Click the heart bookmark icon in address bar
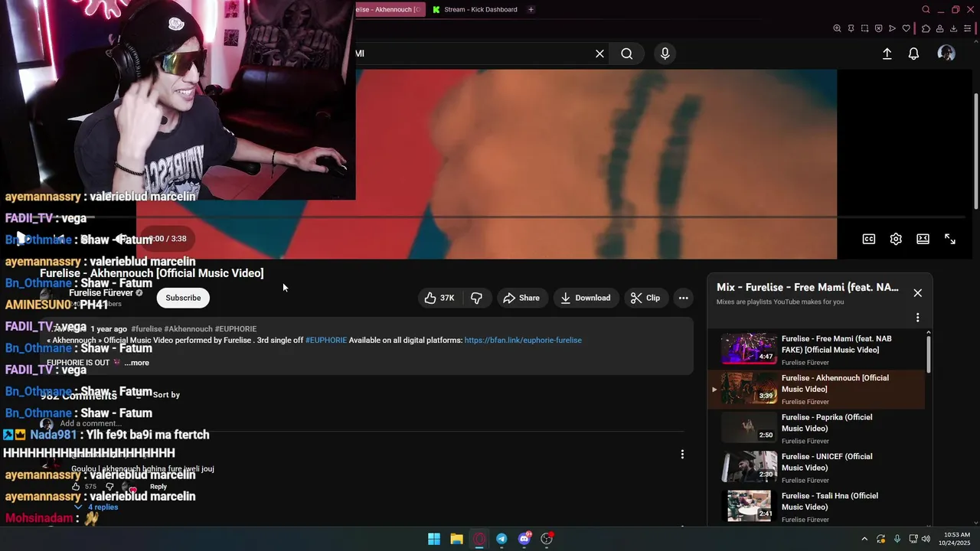Viewport: 980px width, 551px height. (x=906, y=28)
